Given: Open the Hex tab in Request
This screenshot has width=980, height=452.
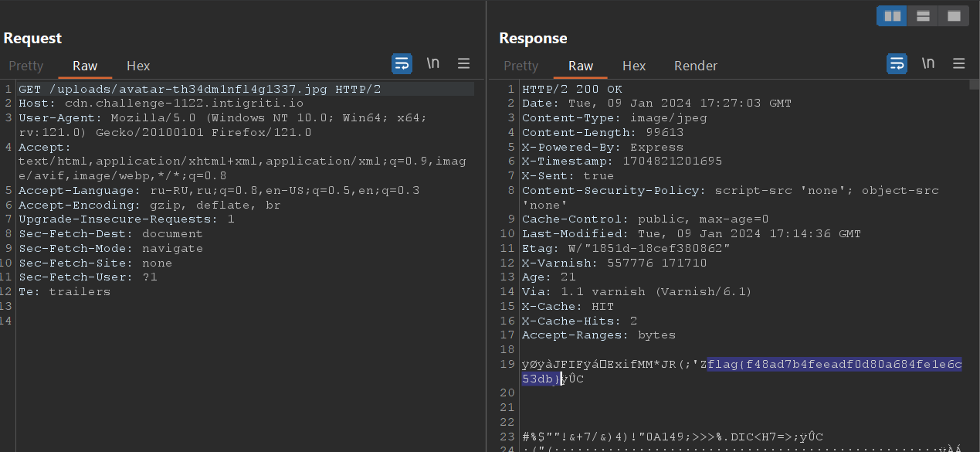Looking at the screenshot, I should 138,66.
